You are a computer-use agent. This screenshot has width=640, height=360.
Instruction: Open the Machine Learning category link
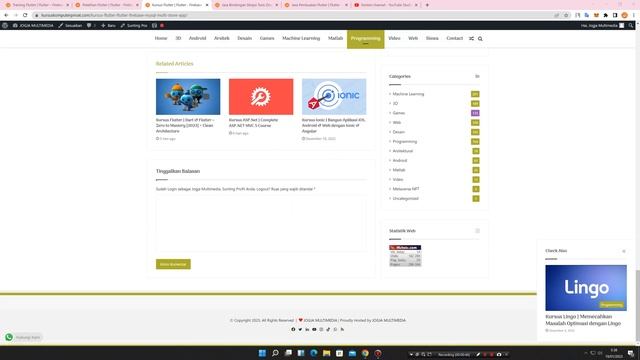point(408,94)
